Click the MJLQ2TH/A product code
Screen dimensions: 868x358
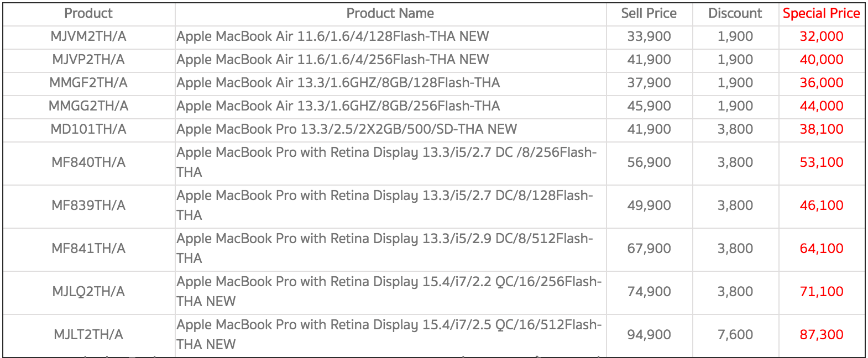pos(88,292)
